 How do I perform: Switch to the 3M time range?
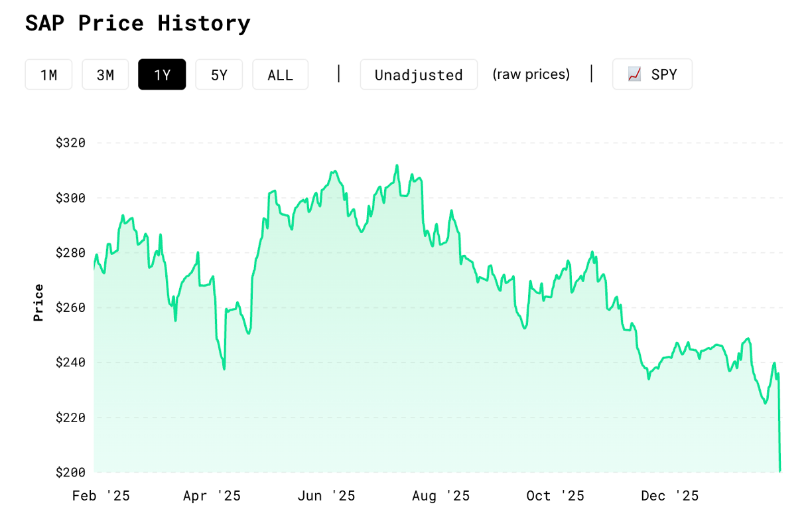coord(105,74)
